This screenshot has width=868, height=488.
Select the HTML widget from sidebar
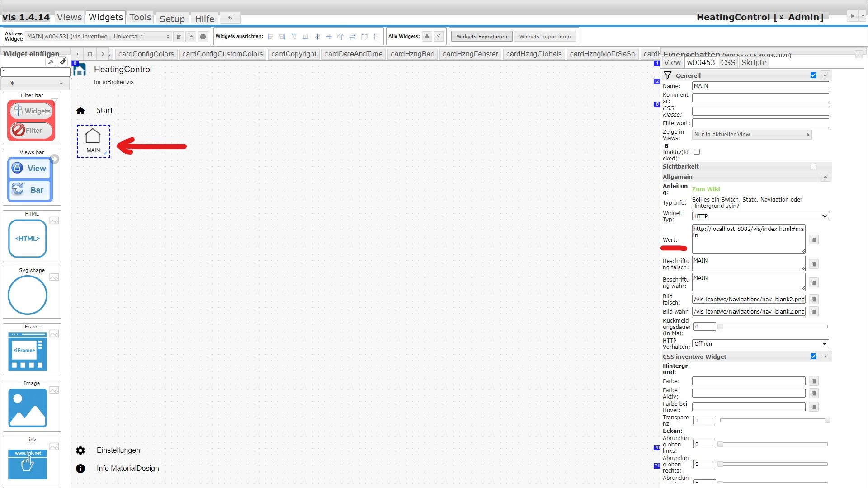coord(28,238)
